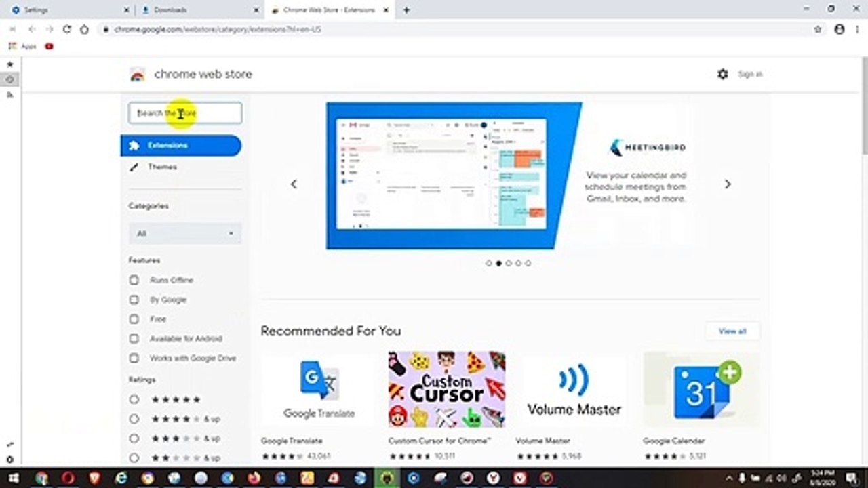Select the third carousel dot indicator

509,264
